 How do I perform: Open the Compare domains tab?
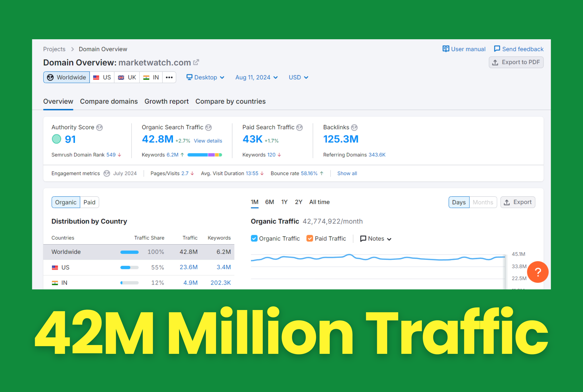(109, 101)
